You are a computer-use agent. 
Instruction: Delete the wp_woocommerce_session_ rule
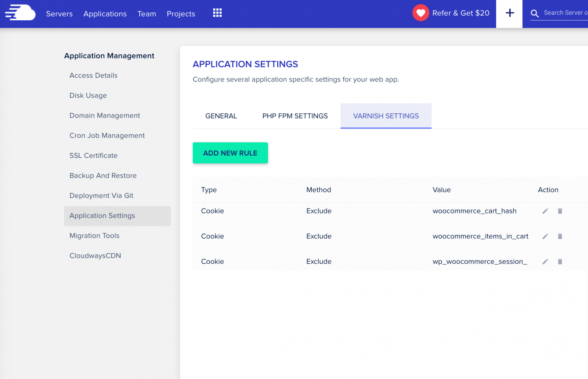tap(560, 261)
